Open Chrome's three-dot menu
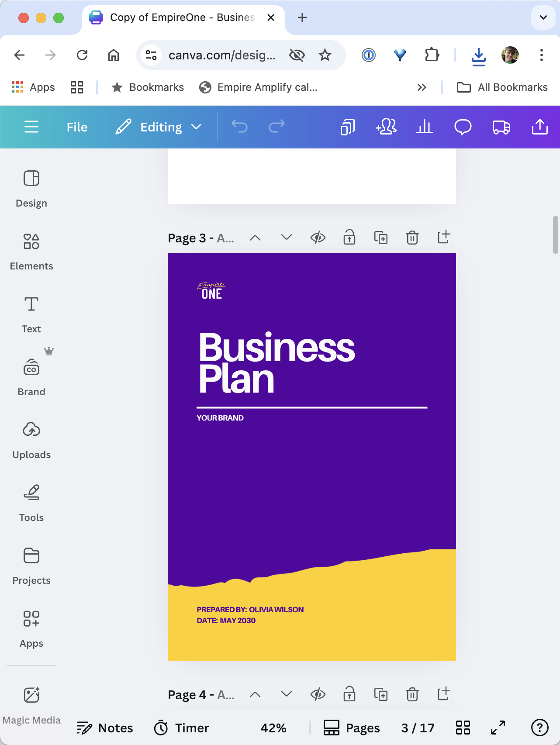Image resolution: width=560 pixels, height=745 pixels. point(542,55)
